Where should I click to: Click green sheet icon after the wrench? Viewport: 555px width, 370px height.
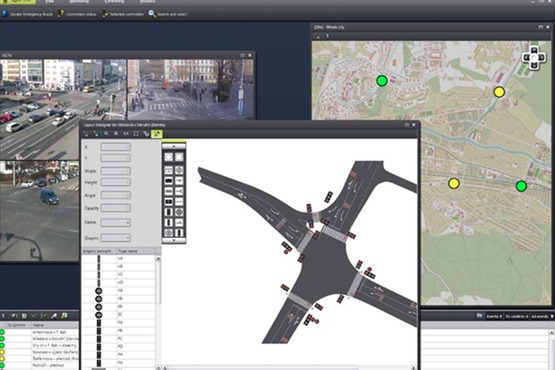[x=64, y=315]
